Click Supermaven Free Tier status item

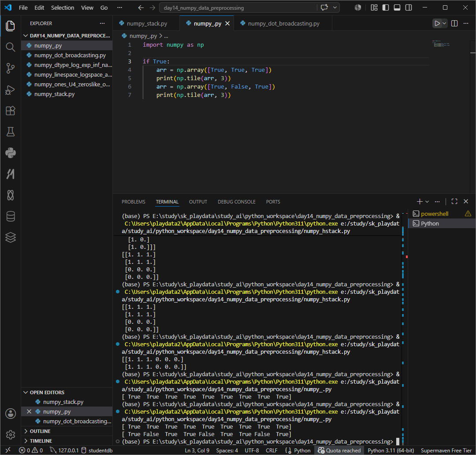(446, 450)
